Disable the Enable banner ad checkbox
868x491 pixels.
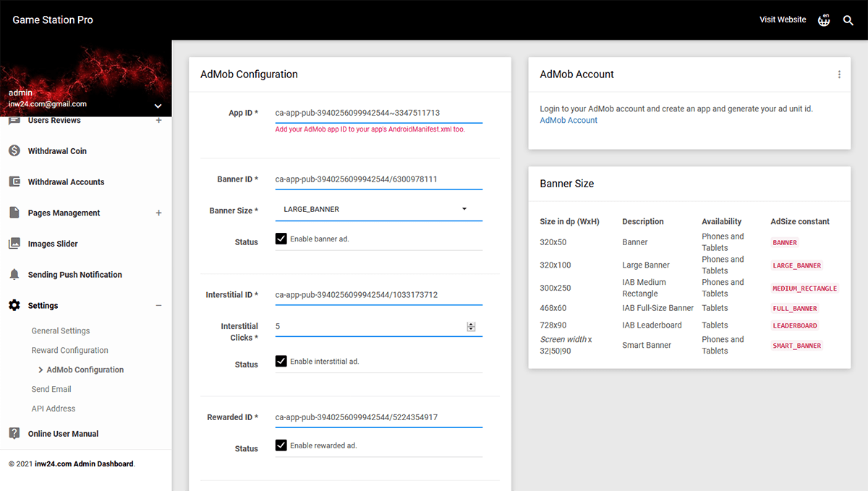pyautogui.click(x=281, y=239)
